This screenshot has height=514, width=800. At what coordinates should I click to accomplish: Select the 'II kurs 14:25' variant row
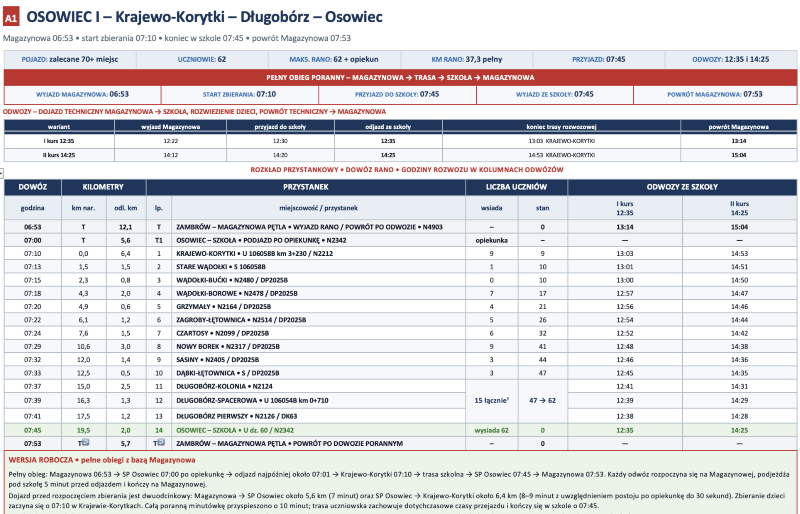click(401, 155)
